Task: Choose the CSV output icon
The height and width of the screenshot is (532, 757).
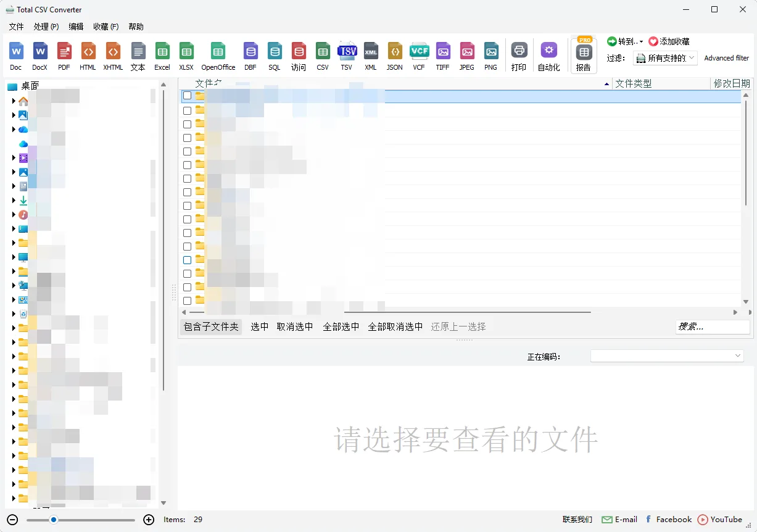Action: [323, 56]
